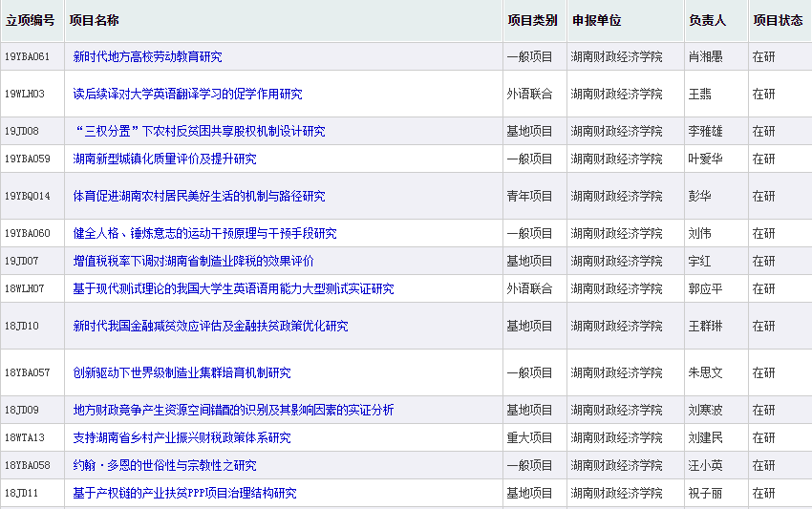Open the 新时代我国金融减贫效应评估 link
812x509 pixels.
pyautogui.click(x=210, y=326)
